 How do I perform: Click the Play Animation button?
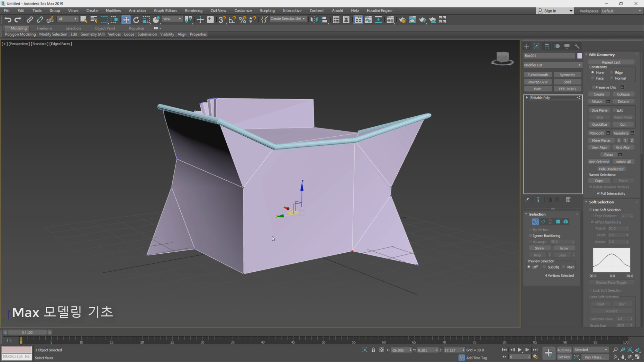pos(519,350)
